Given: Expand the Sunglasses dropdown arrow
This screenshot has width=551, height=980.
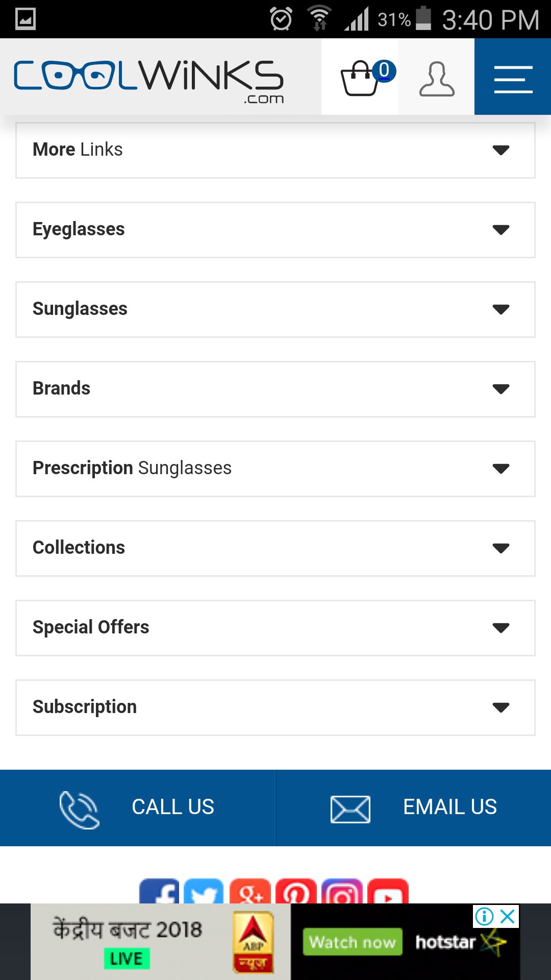Looking at the screenshot, I should (x=501, y=309).
